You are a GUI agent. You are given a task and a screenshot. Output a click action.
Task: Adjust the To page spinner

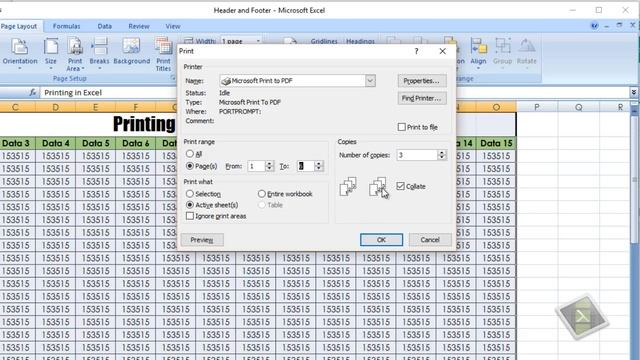point(319,166)
